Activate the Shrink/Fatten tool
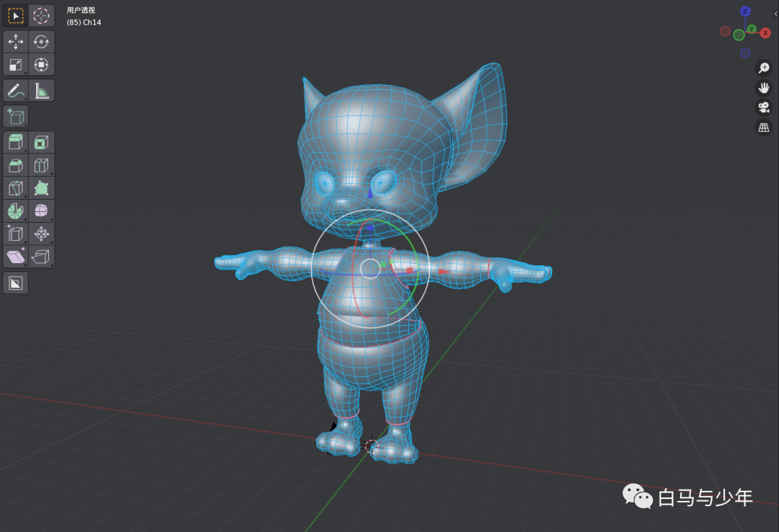The height and width of the screenshot is (532, 779). (x=41, y=234)
